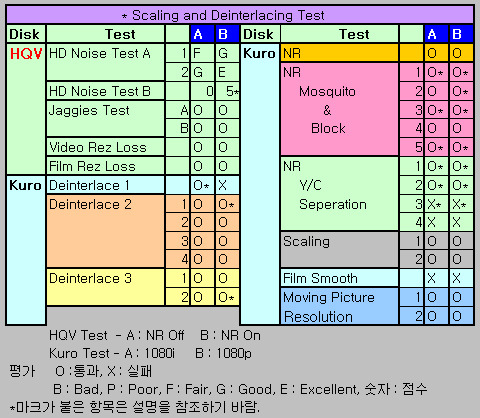Screen dimensions: 480x418
Task: Click the "Moving Picture" label
Action: [329, 297]
